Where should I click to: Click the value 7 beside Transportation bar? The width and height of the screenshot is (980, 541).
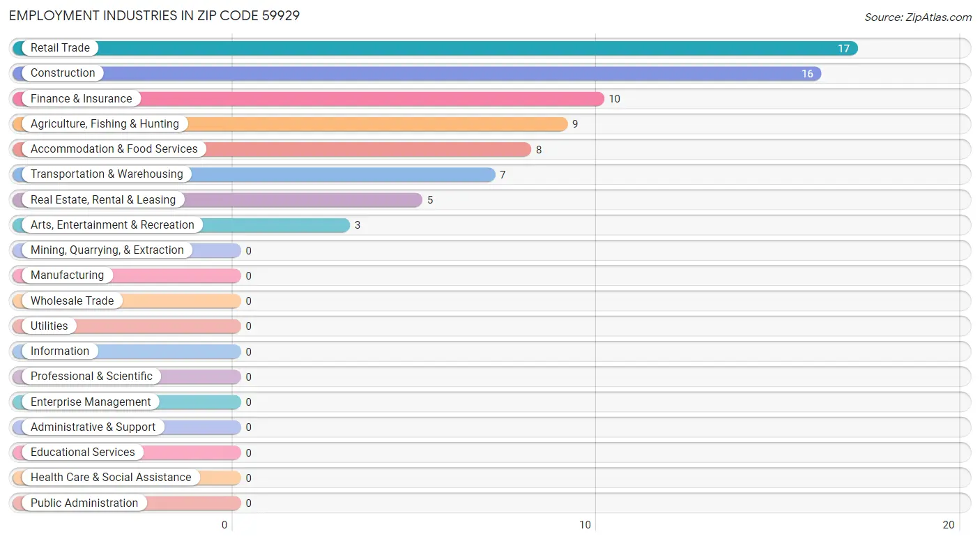tap(503, 175)
